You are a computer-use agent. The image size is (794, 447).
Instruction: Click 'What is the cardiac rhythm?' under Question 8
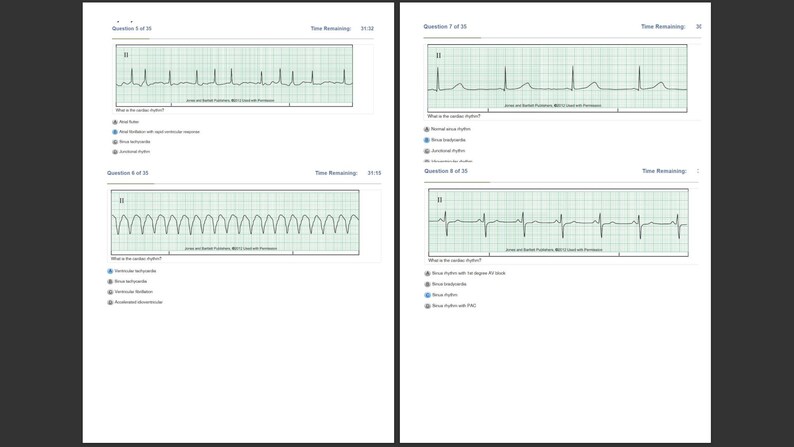455,261
